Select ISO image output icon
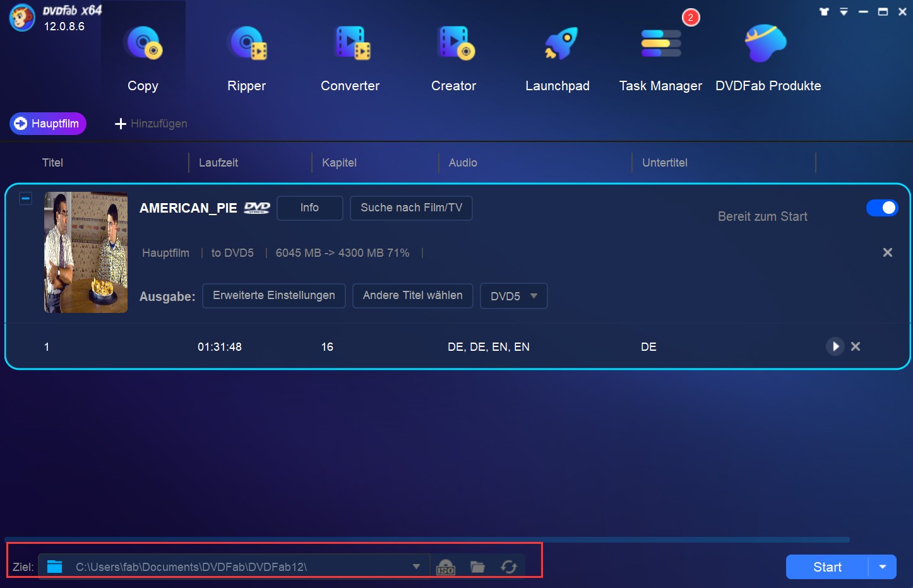The height and width of the screenshot is (588, 913). pos(446,567)
